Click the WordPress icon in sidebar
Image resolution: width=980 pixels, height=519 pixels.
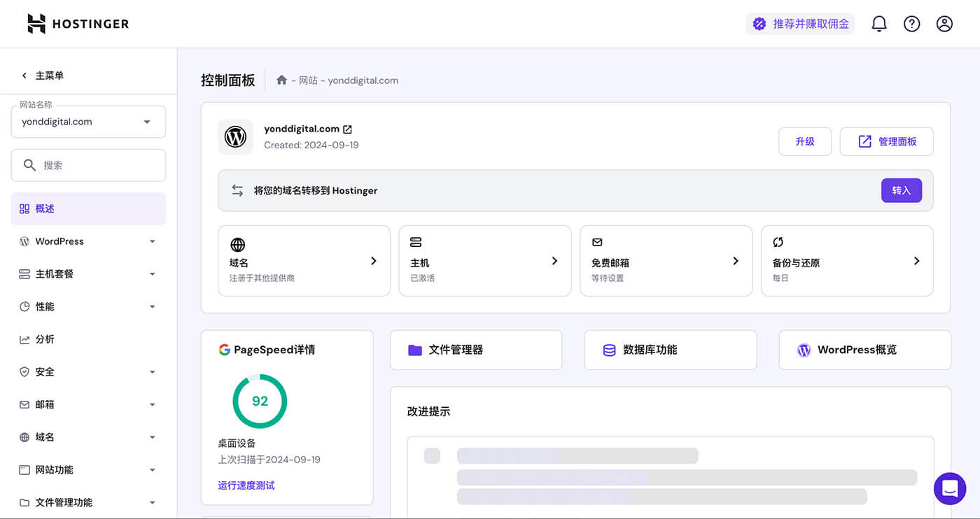[x=24, y=241]
